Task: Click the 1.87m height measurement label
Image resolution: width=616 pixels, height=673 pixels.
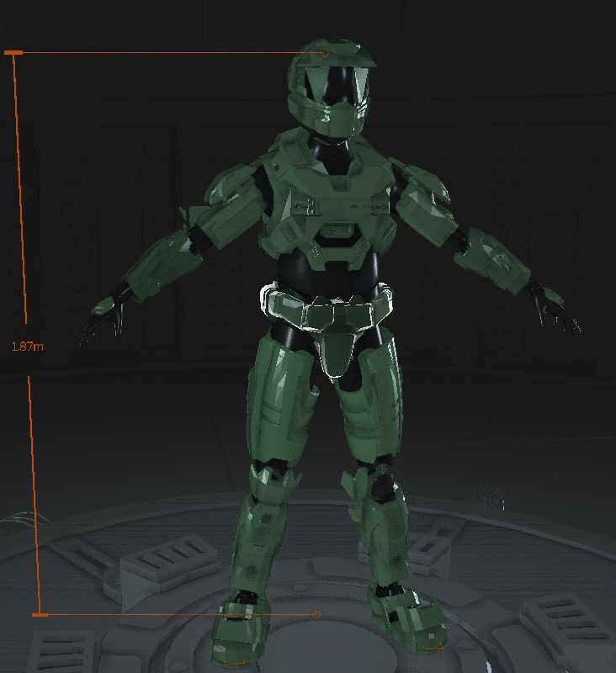Action: pos(28,347)
